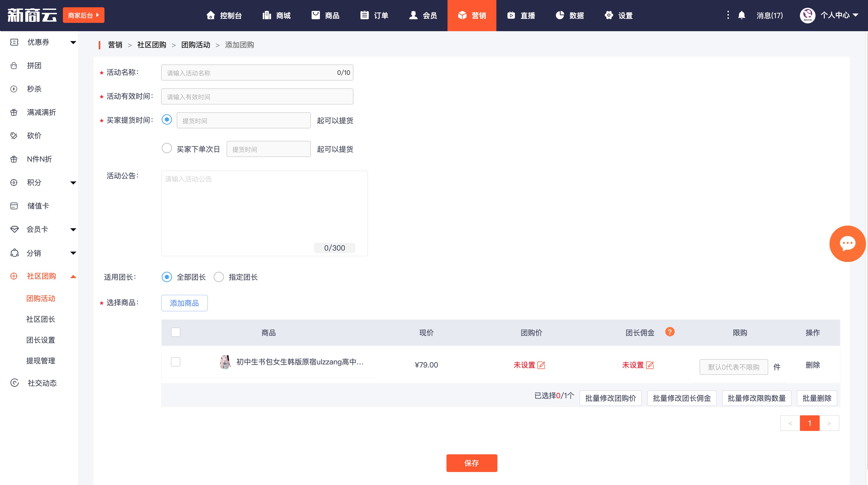Click the 商城 building icon
The height and width of the screenshot is (485, 868).
pos(267,15)
